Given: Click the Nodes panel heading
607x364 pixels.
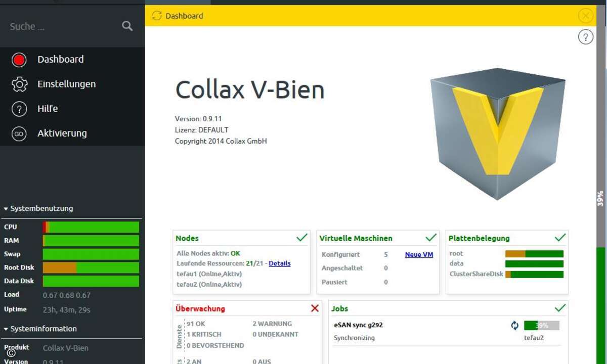Looking at the screenshot, I should tap(187, 238).
